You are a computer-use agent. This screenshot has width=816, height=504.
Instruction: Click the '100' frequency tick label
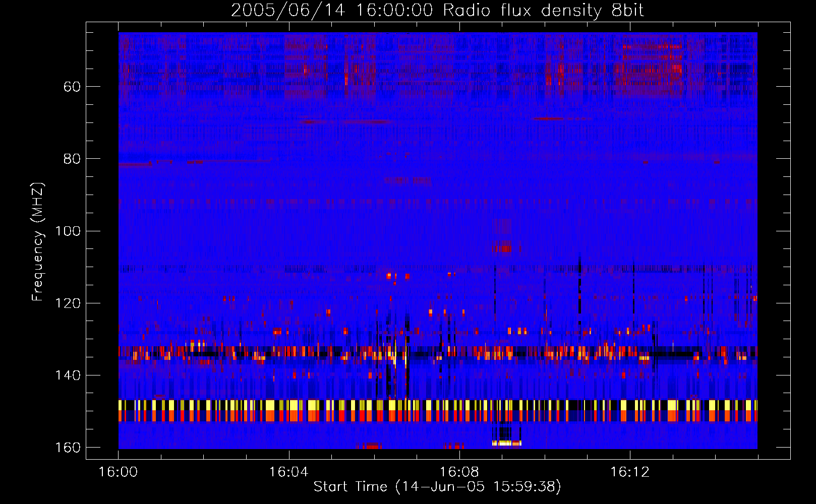(x=68, y=231)
